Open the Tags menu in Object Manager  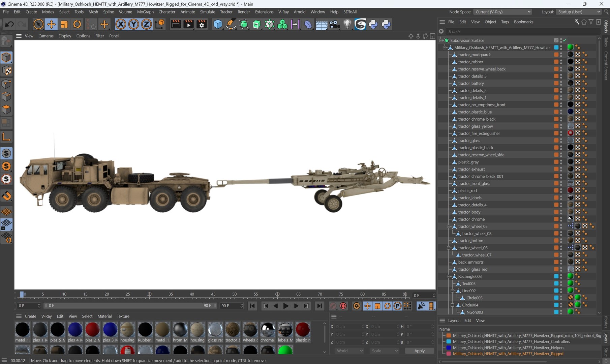pyautogui.click(x=505, y=22)
